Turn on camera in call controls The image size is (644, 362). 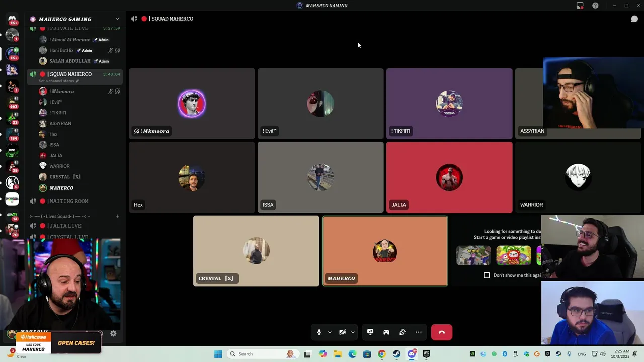(x=342, y=332)
